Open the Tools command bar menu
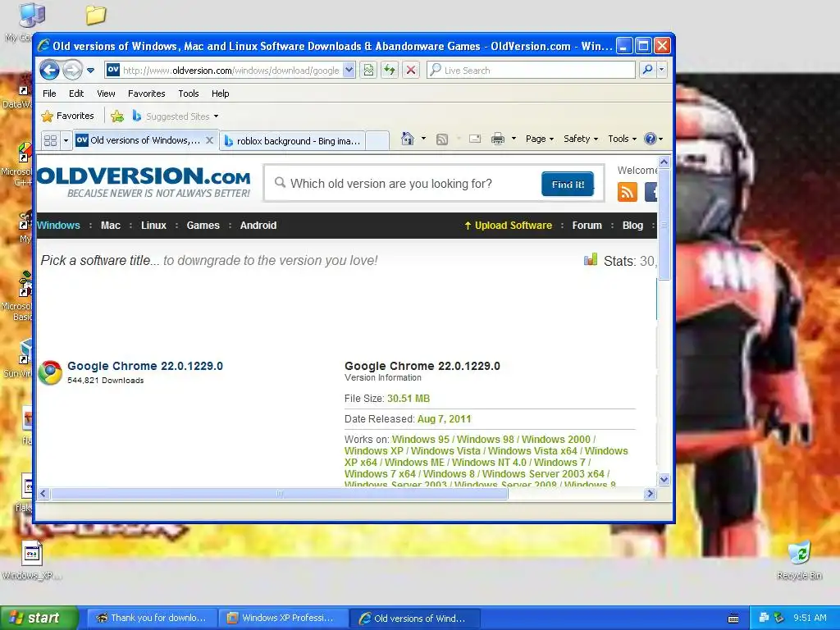840x630 pixels. (x=622, y=139)
